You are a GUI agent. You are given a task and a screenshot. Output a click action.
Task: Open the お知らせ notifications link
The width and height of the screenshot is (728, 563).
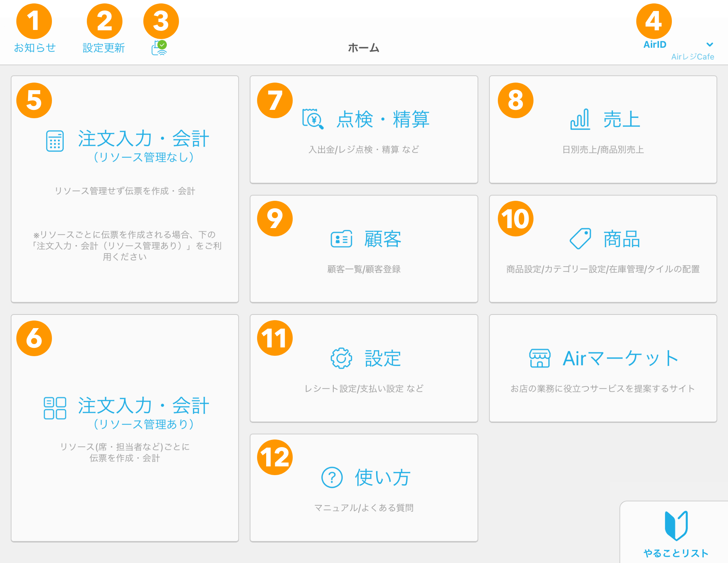(x=35, y=48)
